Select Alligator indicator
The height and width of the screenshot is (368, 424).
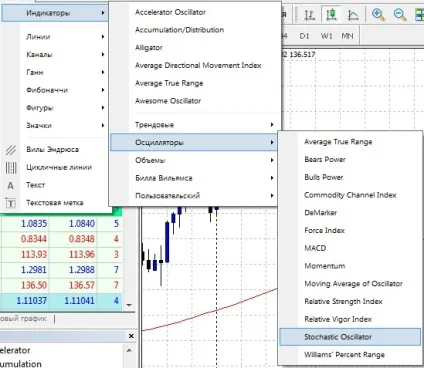tap(149, 48)
